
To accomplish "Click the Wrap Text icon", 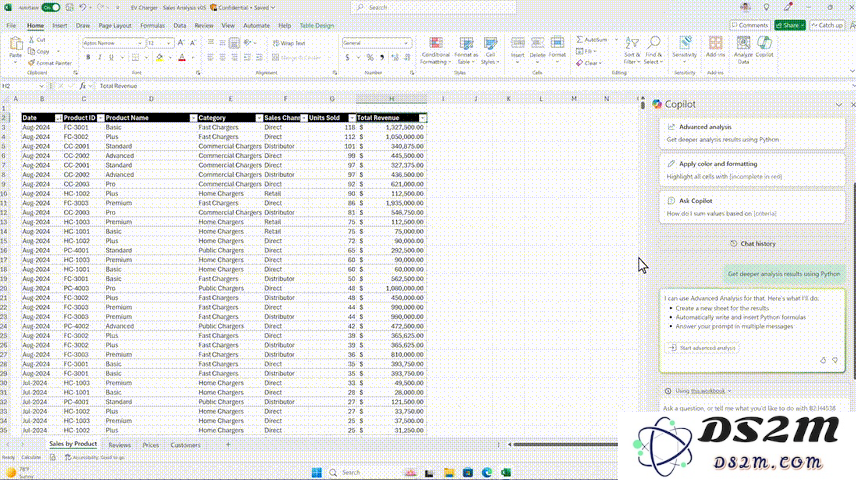I will pos(276,43).
